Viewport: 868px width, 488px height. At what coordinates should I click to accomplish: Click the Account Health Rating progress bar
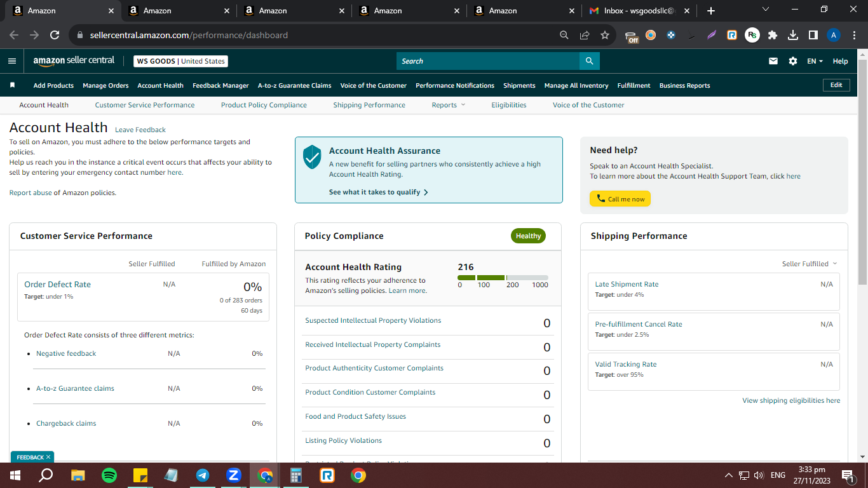pos(503,278)
